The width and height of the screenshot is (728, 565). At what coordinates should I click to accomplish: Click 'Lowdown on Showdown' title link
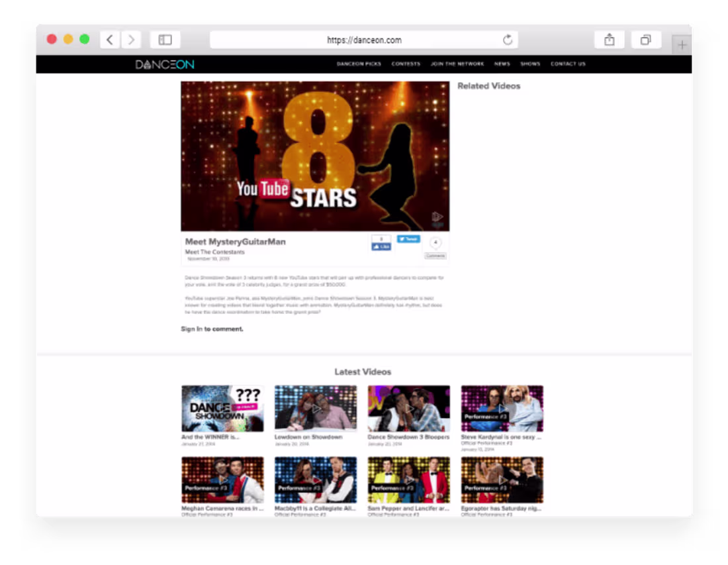point(308,437)
